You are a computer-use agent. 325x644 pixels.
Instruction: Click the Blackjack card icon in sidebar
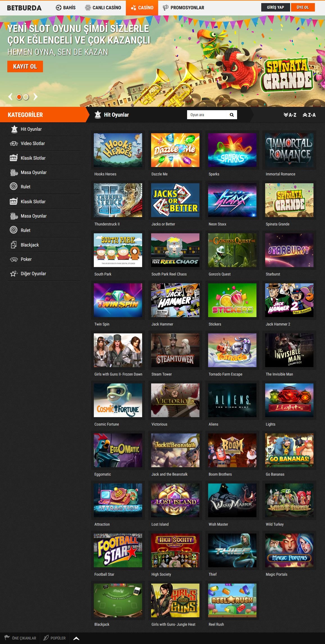pyautogui.click(x=13, y=245)
